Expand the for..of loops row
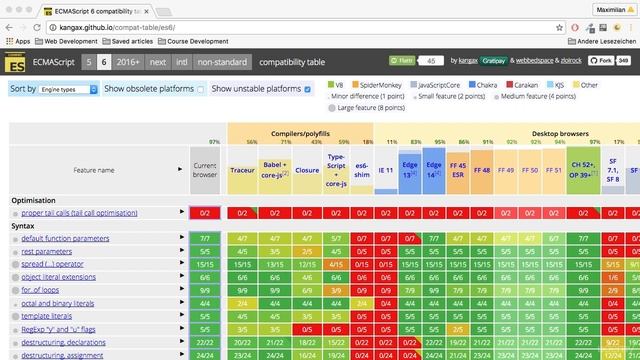The image size is (640, 360). pyautogui.click(x=182, y=289)
